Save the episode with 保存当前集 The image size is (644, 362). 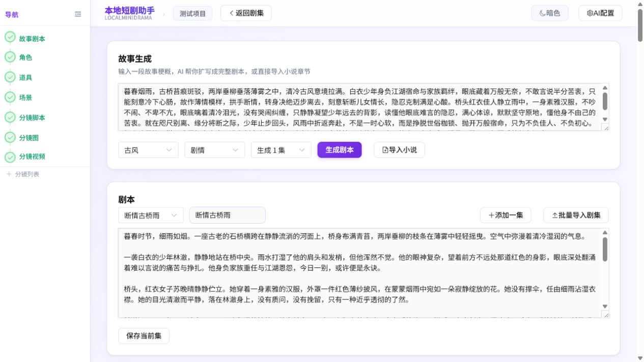pyautogui.click(x=144, y=336)
